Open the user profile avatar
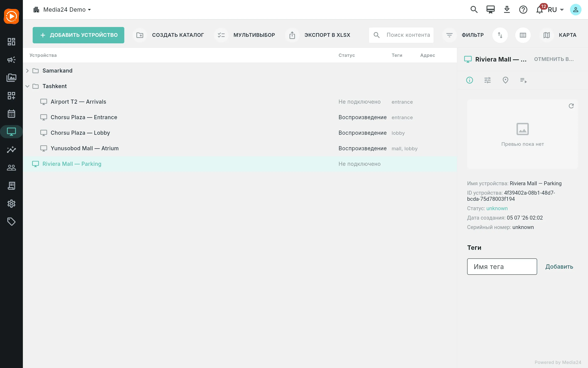Screen dimensions: 588x368 click(x=576, y=10)
